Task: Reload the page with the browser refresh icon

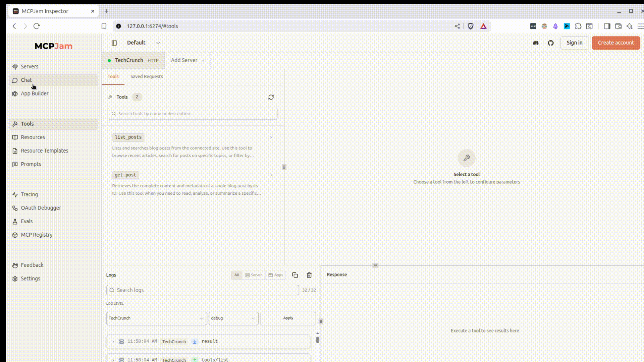Action: tap(37, 26)
